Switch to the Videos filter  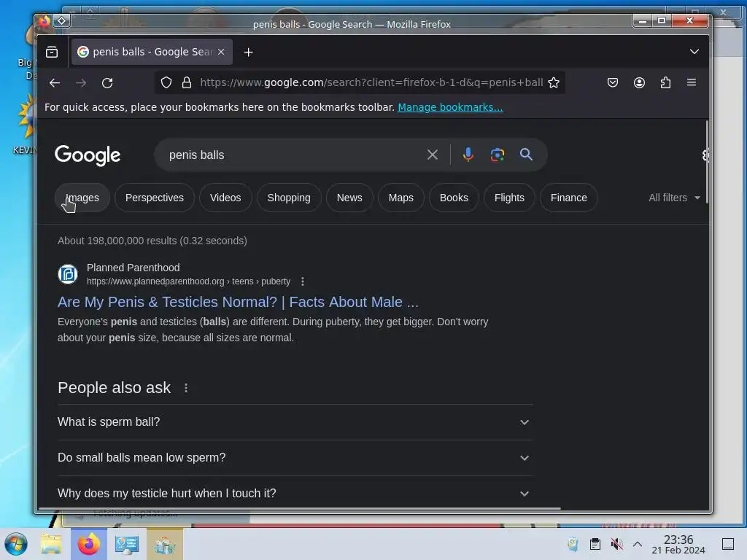225,198
